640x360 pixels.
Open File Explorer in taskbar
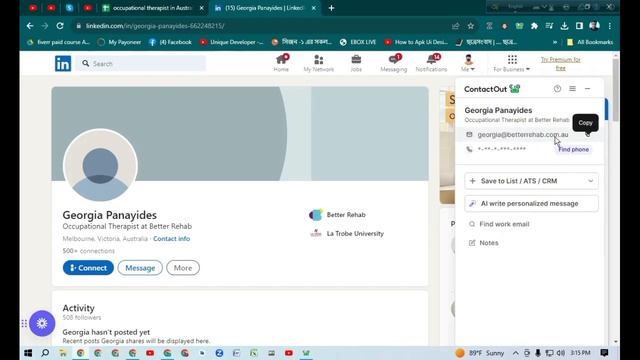click(63, 353)
